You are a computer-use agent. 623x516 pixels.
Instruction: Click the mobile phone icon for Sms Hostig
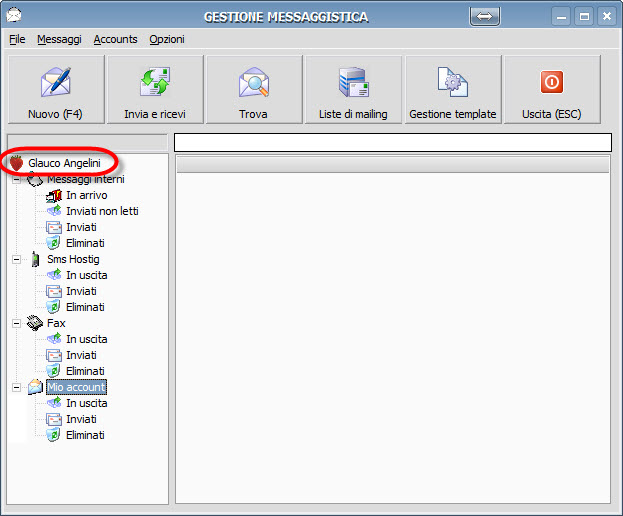(35, 259)
